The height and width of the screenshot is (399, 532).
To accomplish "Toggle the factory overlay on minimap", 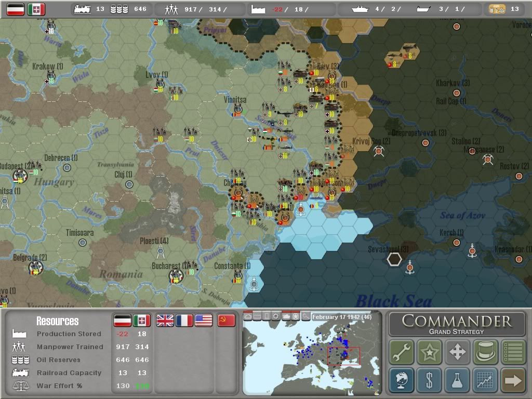I will click(257, 316).
